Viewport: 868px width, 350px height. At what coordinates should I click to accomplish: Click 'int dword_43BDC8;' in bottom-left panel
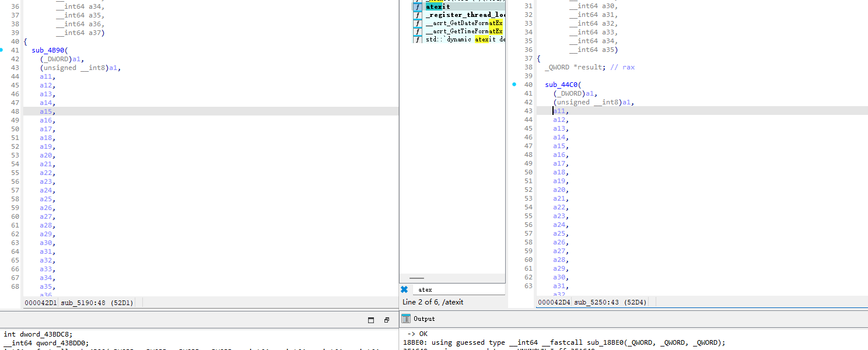pos(37,334)
